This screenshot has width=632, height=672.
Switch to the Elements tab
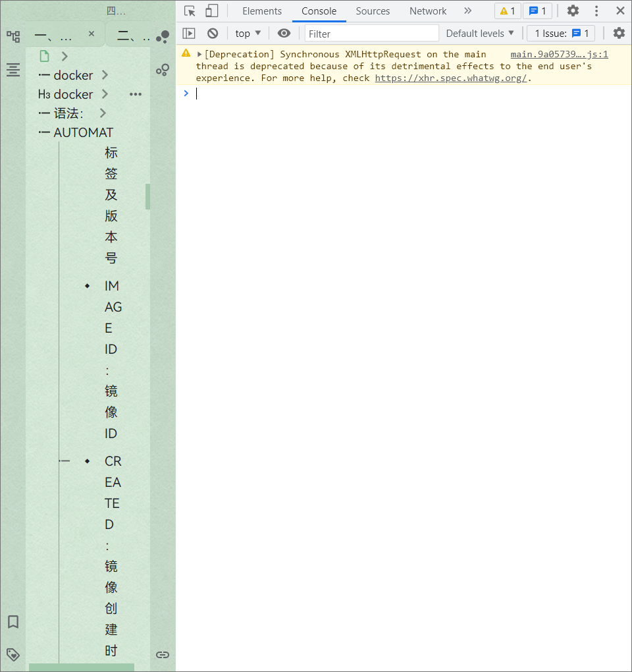[x=262, y=11]
